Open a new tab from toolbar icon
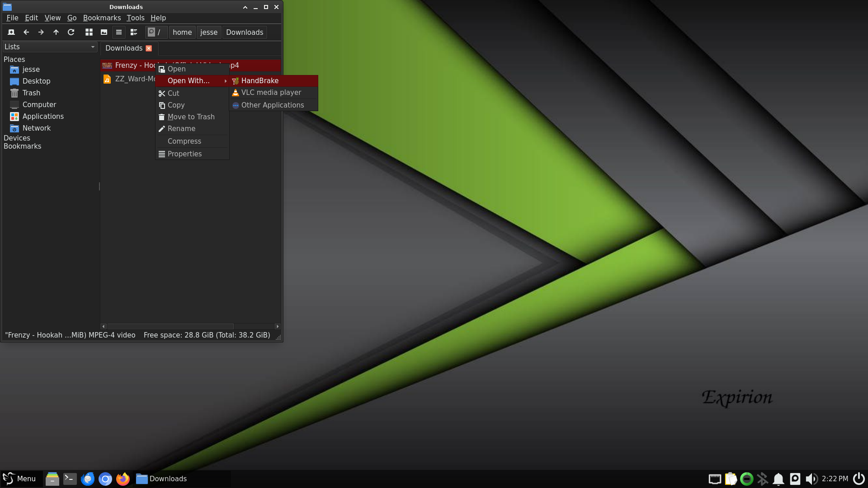The image size is (868, 488). point(11,32)
